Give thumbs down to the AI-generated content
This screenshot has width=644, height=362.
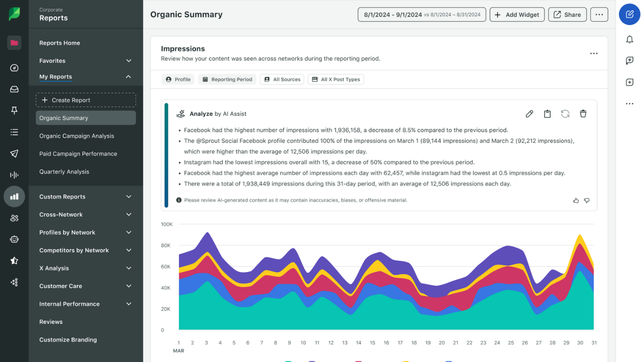point(587,200)
